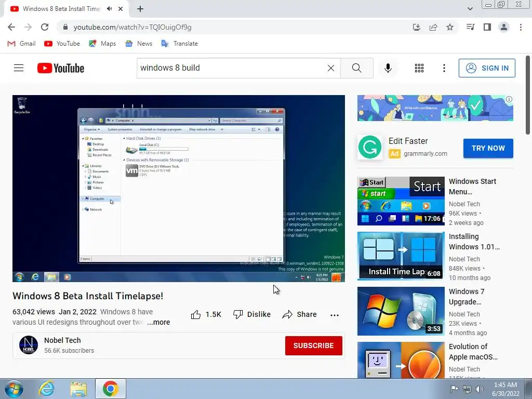
Task: Click the video player to pause
Action: click(179, 188)
